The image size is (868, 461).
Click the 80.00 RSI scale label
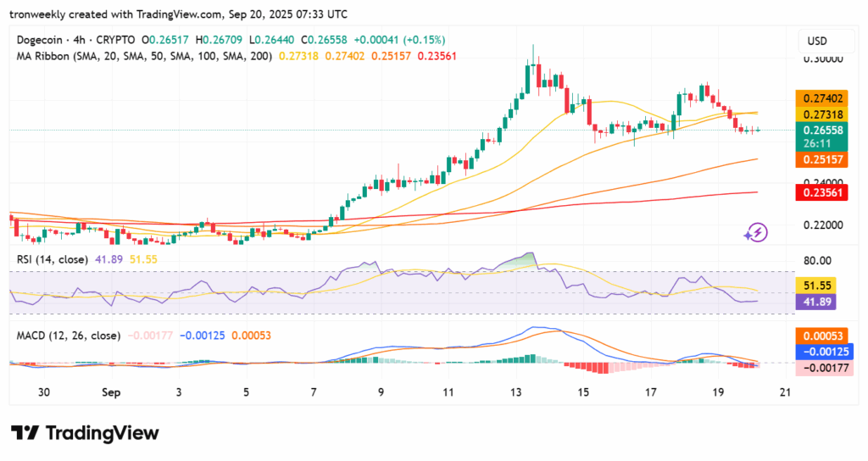818,260
